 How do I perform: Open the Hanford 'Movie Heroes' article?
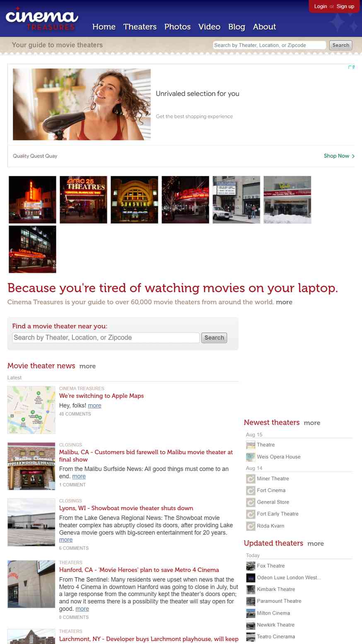point(139,570)
